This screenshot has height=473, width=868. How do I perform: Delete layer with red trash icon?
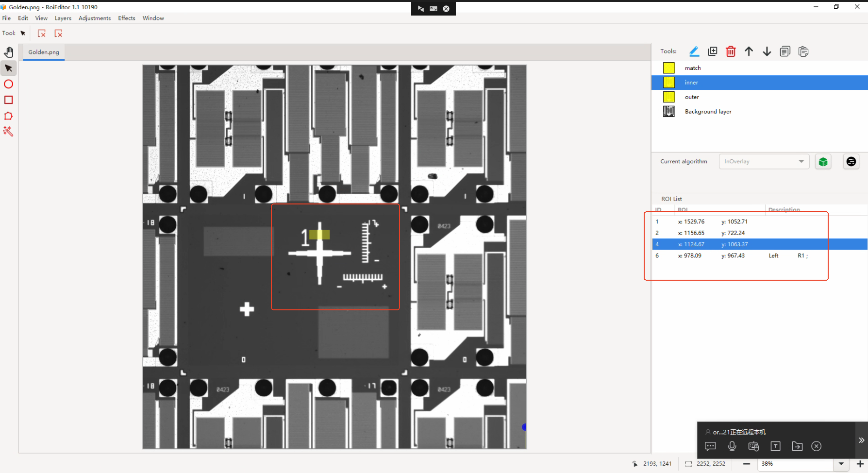pyautogui.click(x=731, y=51)
